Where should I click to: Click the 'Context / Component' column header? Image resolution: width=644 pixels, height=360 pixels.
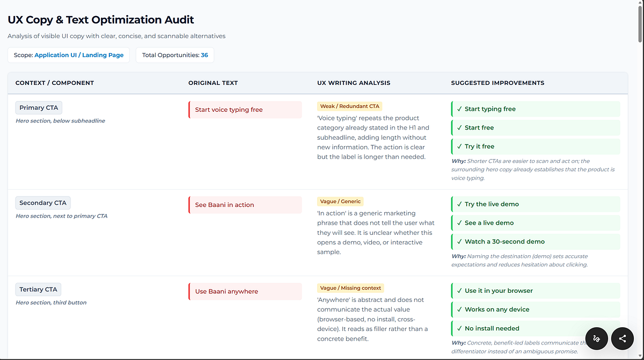55,83
